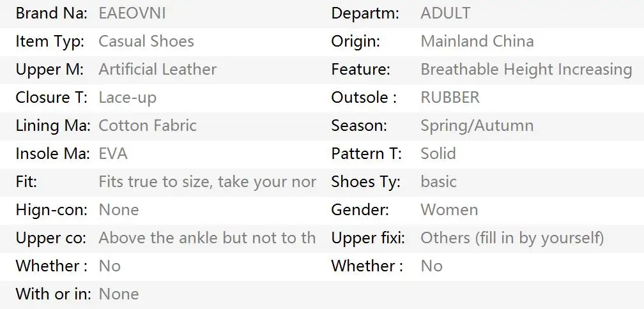Select the ADULT department value
The image size is (644, 309).
coord(445,13)
